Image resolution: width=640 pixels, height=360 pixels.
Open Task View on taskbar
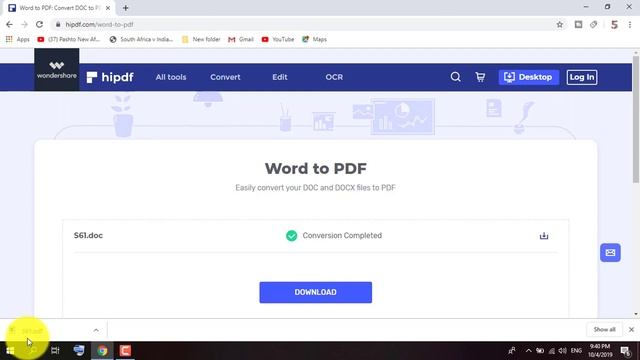(55, 351)
